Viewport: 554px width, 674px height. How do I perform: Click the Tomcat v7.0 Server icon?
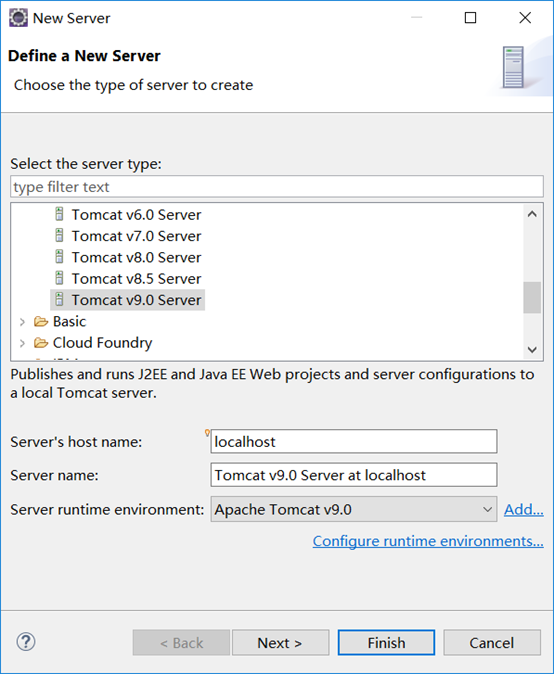[59, 236]
